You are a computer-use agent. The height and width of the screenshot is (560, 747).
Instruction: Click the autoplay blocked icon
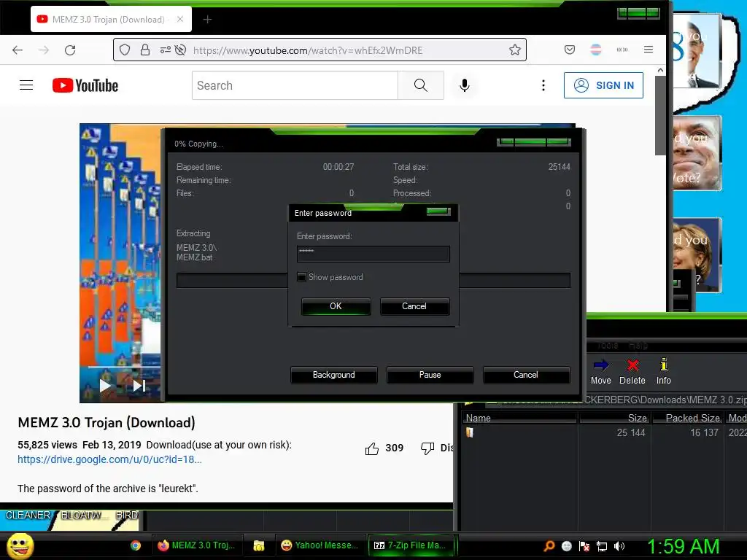pos(180,50)
